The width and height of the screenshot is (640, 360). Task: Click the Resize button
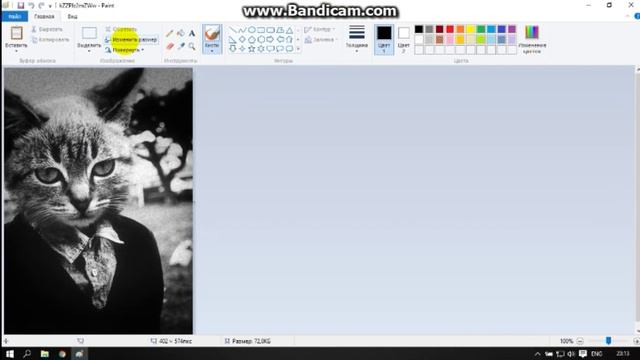point(131,40)
